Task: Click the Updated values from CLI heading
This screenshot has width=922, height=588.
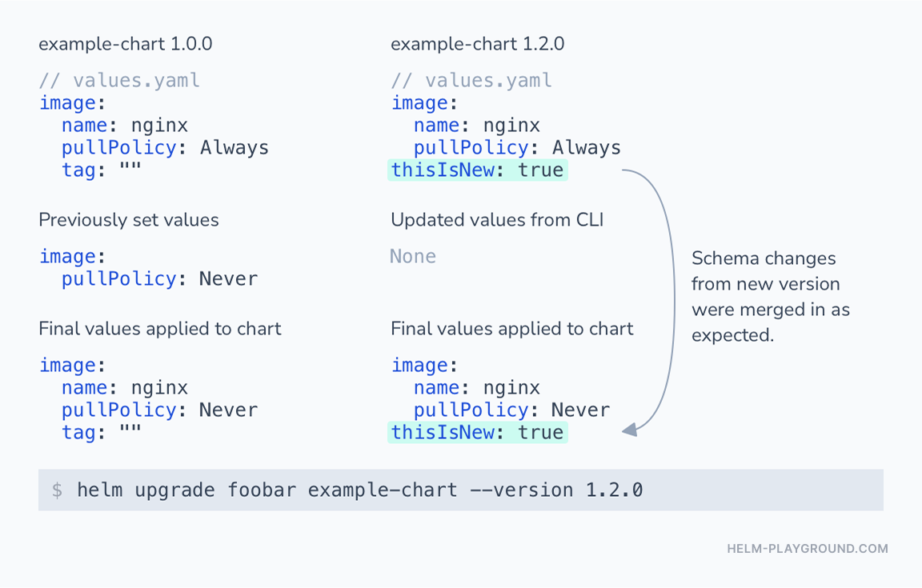Action: point(497,220)
